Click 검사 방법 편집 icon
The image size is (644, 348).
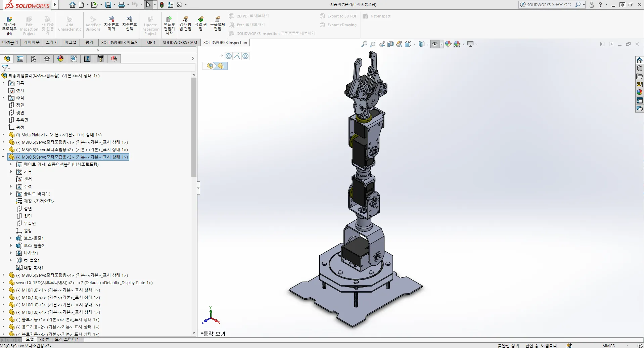185,24
